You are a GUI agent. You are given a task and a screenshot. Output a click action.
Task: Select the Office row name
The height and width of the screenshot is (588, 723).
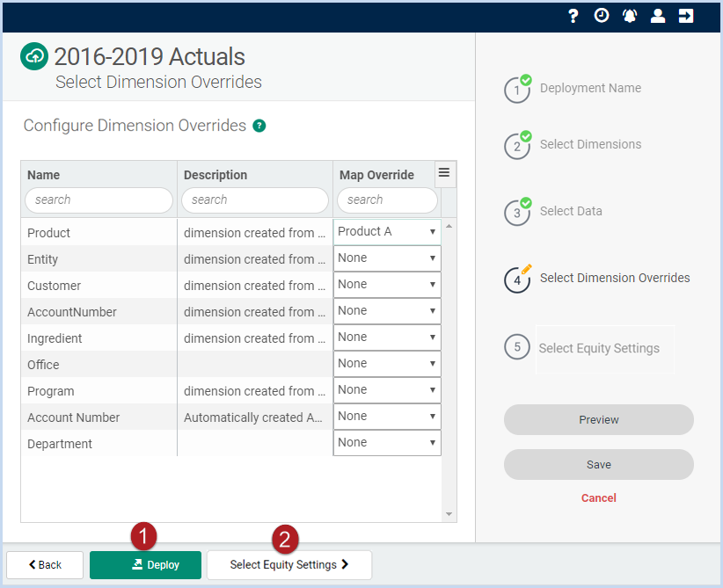(x=43, y=365)
